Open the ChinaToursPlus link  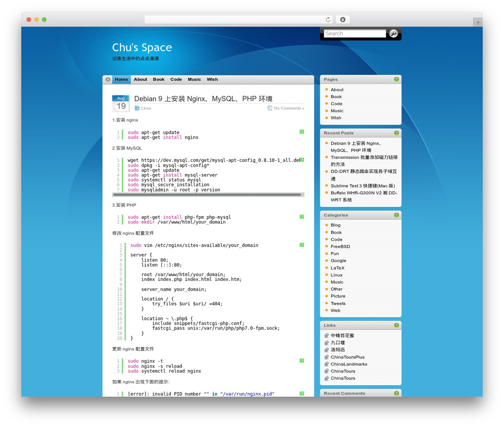coord(348,357)
